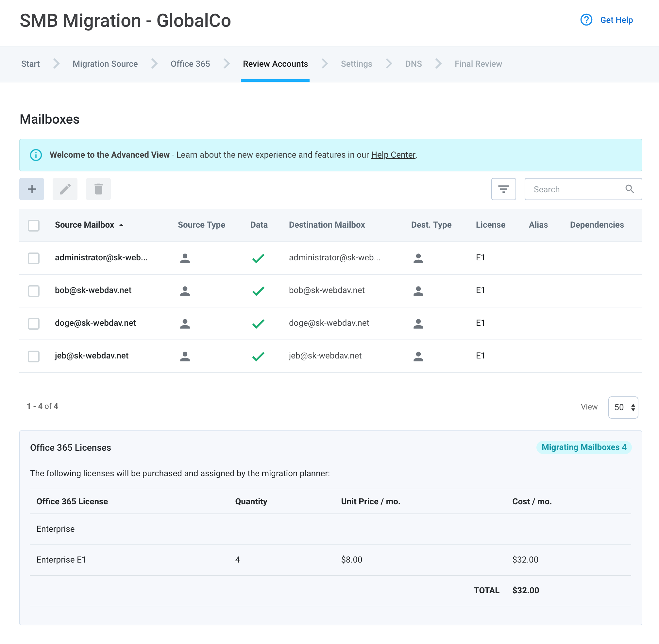Click data checkmark in the bob row
Screen dimensions: 659x644
click(258, 291)
